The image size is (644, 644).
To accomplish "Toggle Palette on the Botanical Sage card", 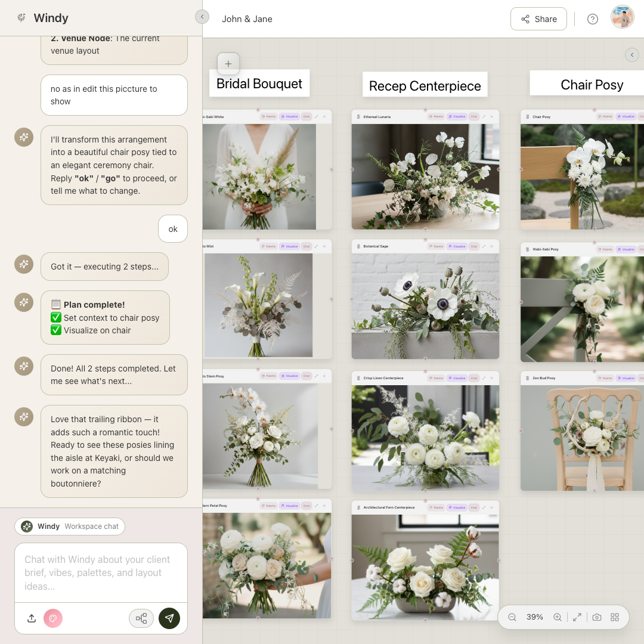I will [x=436, y=246].
